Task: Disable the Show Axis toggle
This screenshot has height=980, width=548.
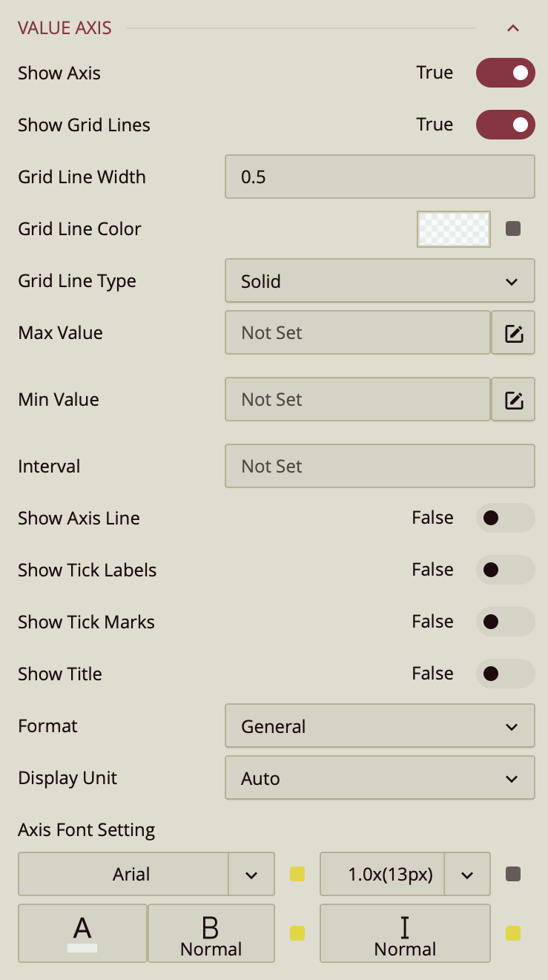Action: [x=505, y=73]
